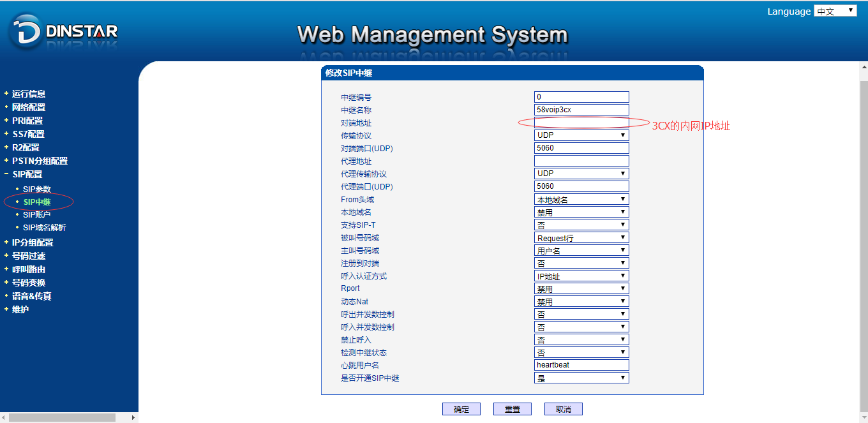Expand PRI配置 menu
Image resolution: width=868 pixels, height=423 pixels.
27,121
